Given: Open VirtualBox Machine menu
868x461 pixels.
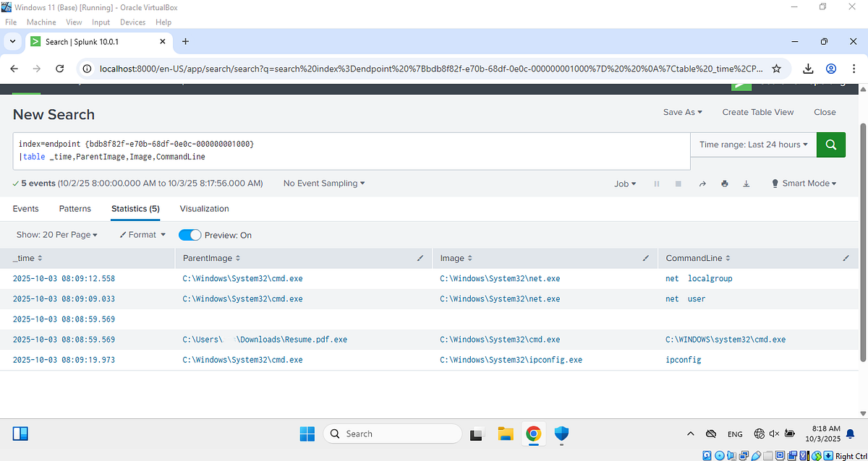Looking at the screenshot, I should (x=41, y=22).
